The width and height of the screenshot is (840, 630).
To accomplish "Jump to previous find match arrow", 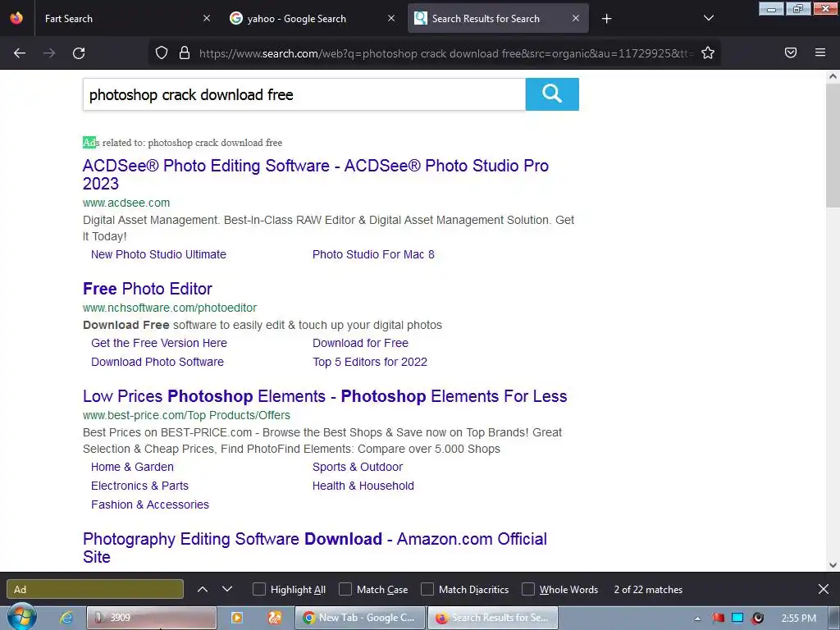I will tap(203, 589).
